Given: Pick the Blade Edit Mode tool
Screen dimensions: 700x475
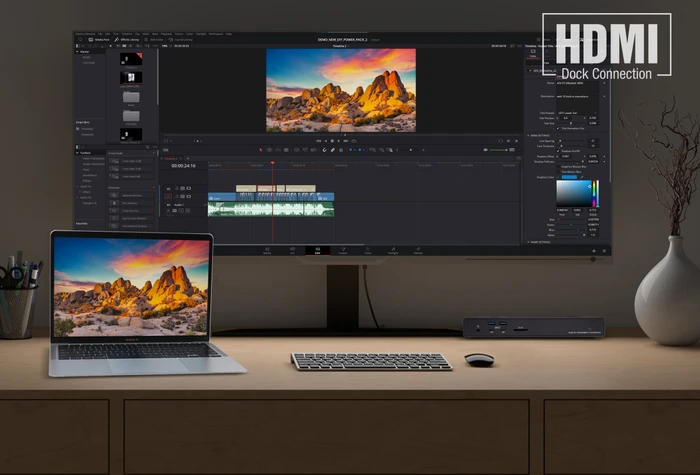Looking at the screenshot, I should (286, 150).
